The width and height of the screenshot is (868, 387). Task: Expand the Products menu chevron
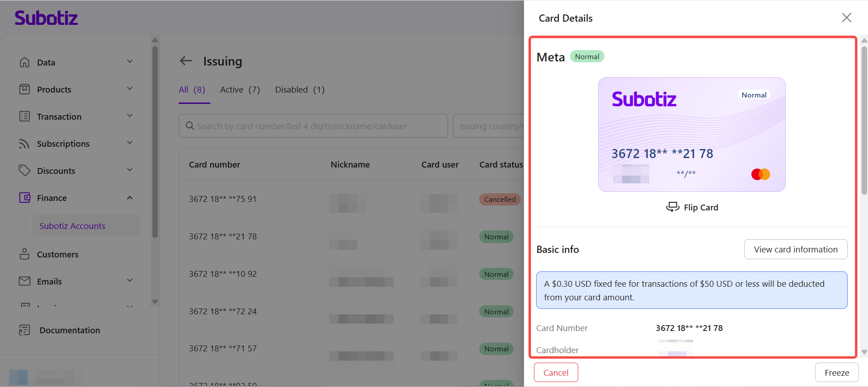coord(130,89)
